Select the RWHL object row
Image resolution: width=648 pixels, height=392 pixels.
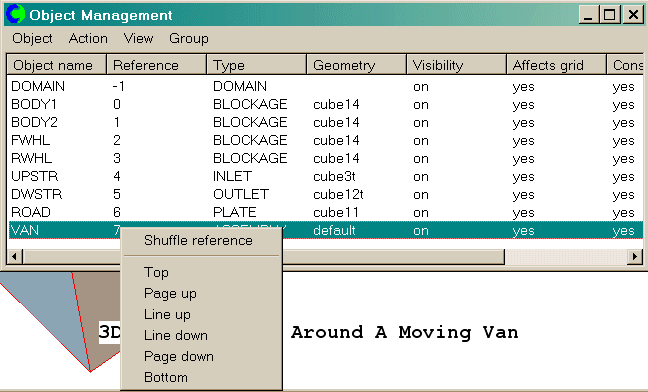[325, 159]
